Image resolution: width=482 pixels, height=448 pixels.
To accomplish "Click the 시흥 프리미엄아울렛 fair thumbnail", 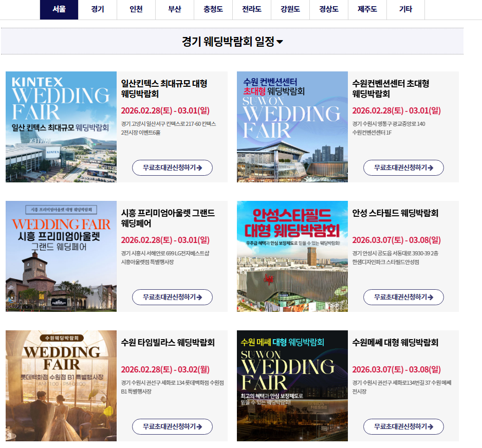I will tap(61, 256).
